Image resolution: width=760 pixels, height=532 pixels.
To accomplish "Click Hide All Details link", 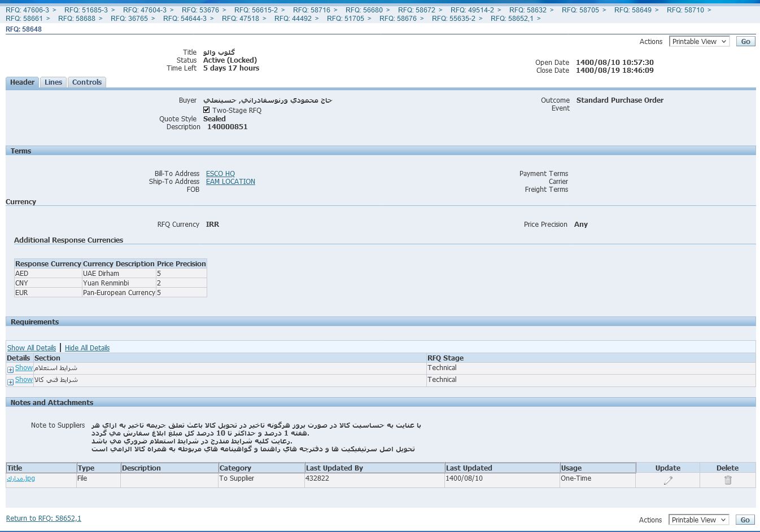I will click(x=87, y=348).
